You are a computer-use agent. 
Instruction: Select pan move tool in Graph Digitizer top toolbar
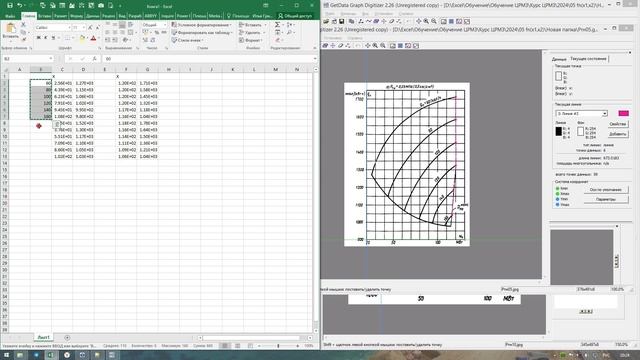coord(418,21)
